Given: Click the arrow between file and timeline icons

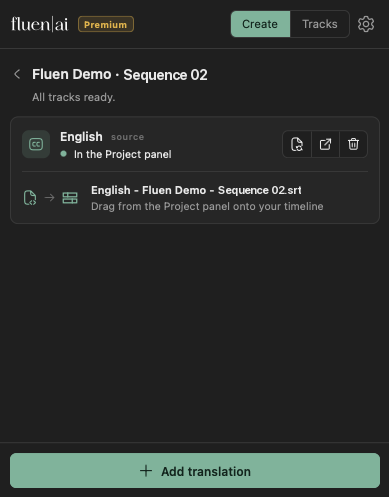Looking at the screenshot, I should pos(50,198).
